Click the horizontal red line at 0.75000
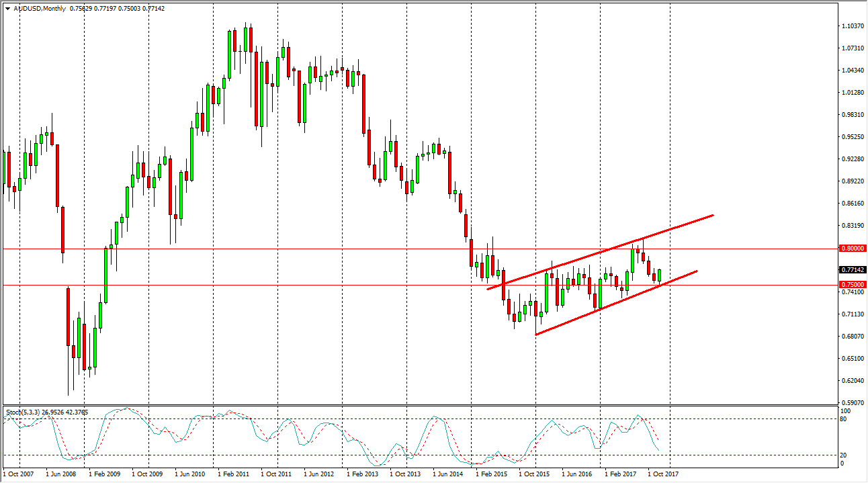This screenshot has width=868, height=483. click(269, 284)
